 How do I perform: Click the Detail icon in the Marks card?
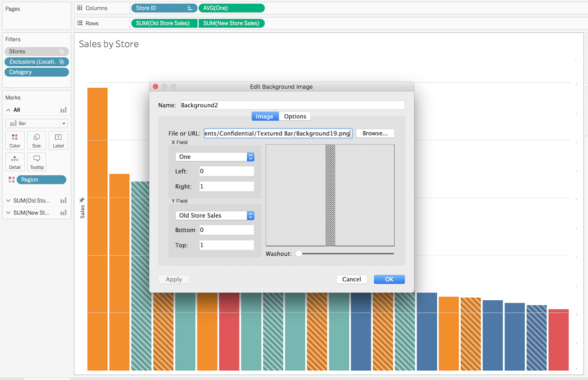(15, 162)
